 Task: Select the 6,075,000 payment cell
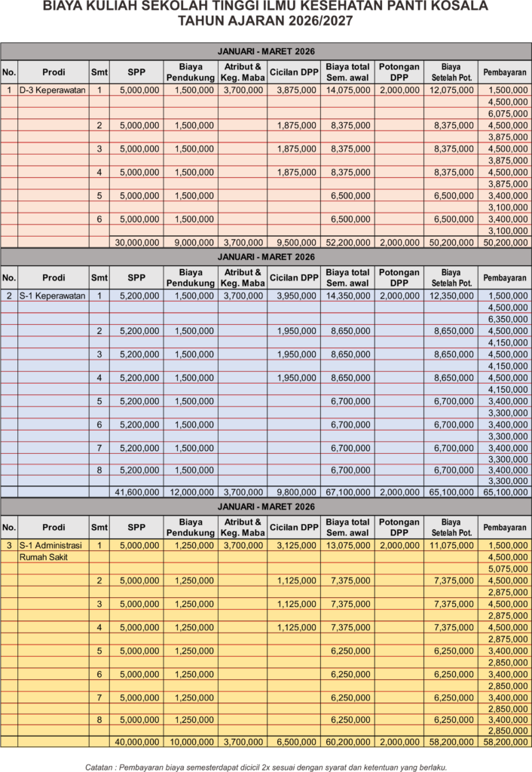(x=504, y=114)
